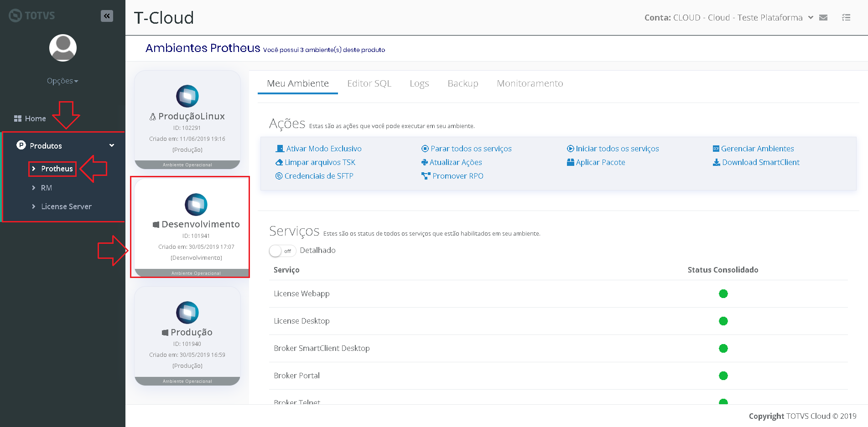Click the TOTVS logo in sidebar
Image resolution: width=868 pixels, height=427 pixels.
[32, 15]
